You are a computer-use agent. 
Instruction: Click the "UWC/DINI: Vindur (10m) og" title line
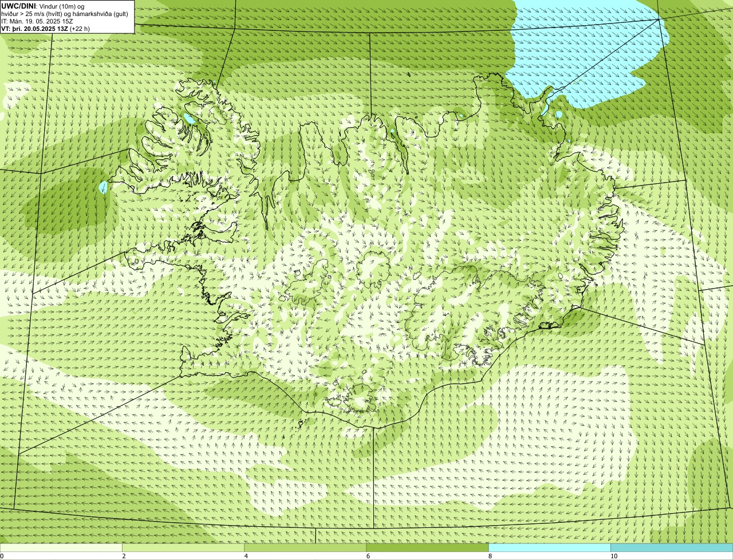[x=43, y=6]
